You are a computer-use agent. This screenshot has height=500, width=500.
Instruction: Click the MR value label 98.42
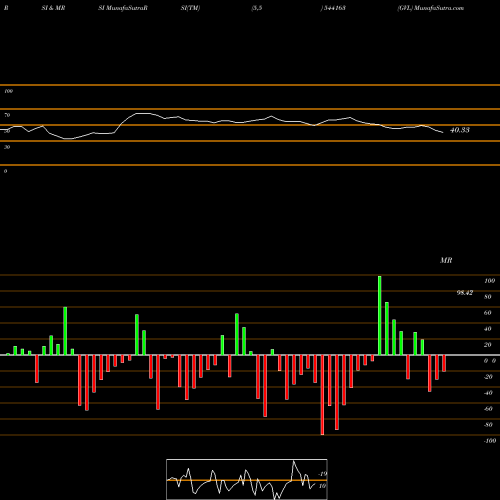[x=465, y=293]
